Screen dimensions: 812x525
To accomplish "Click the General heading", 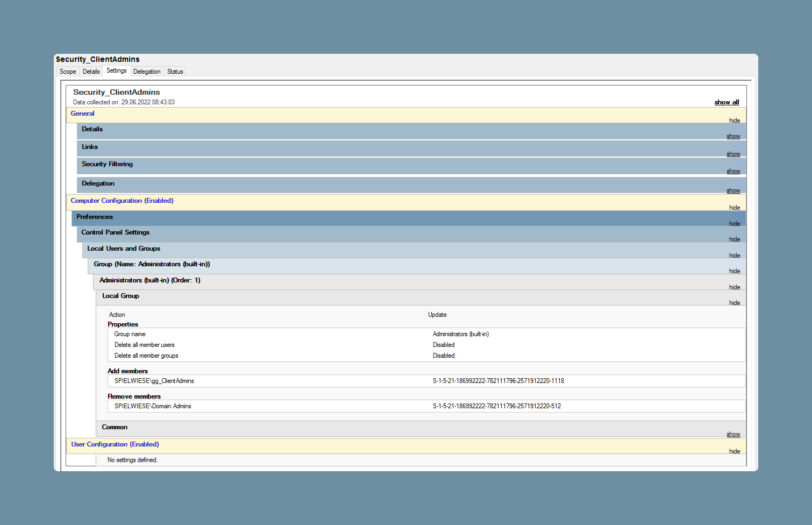I will click(82, 113).
